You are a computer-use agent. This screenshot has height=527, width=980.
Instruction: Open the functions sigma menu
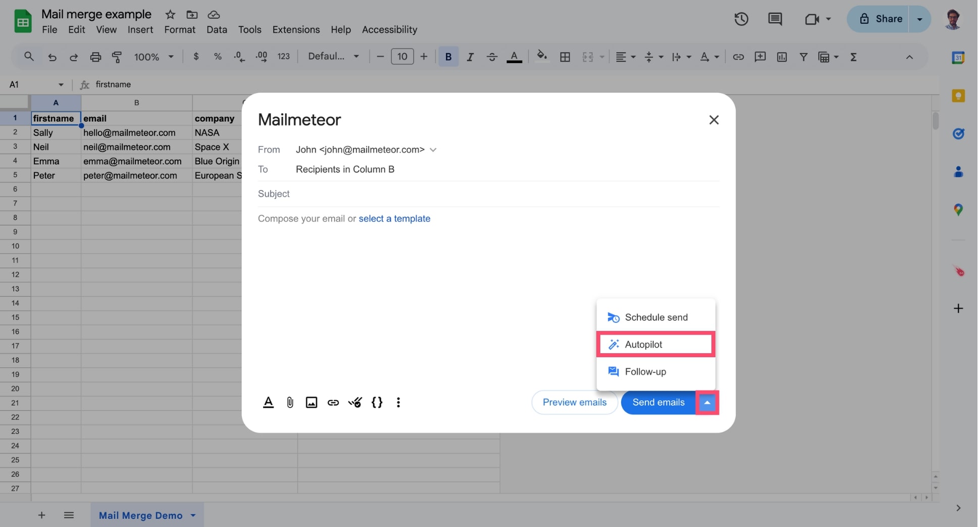[853, 57]
